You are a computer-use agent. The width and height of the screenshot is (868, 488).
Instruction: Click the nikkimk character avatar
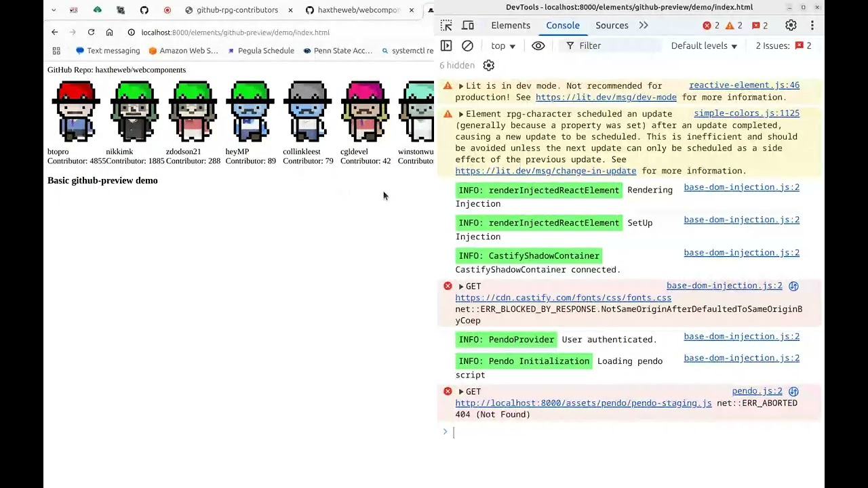(x=134, y=111)
